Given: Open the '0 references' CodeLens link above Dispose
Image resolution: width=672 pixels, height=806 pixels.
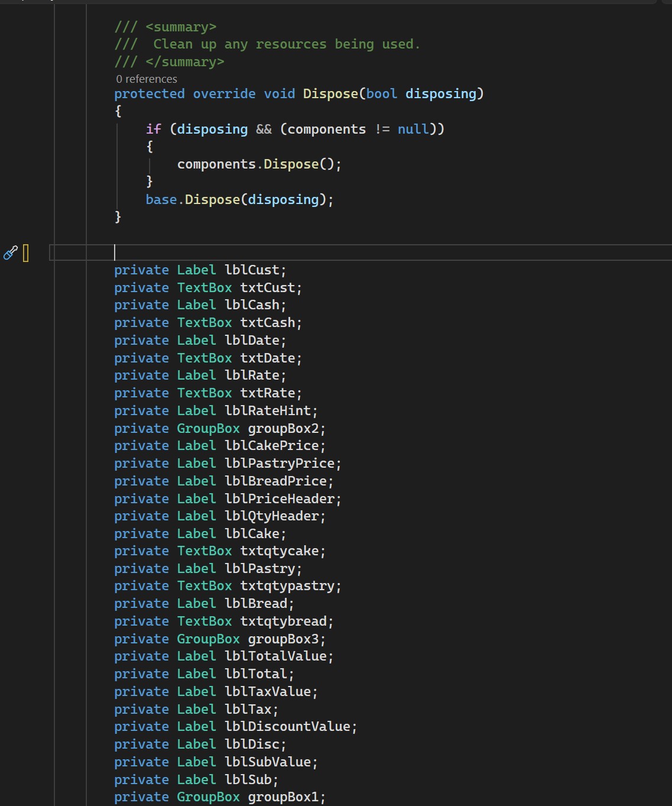Looking at the screenshot, I should tap(147, 79).
